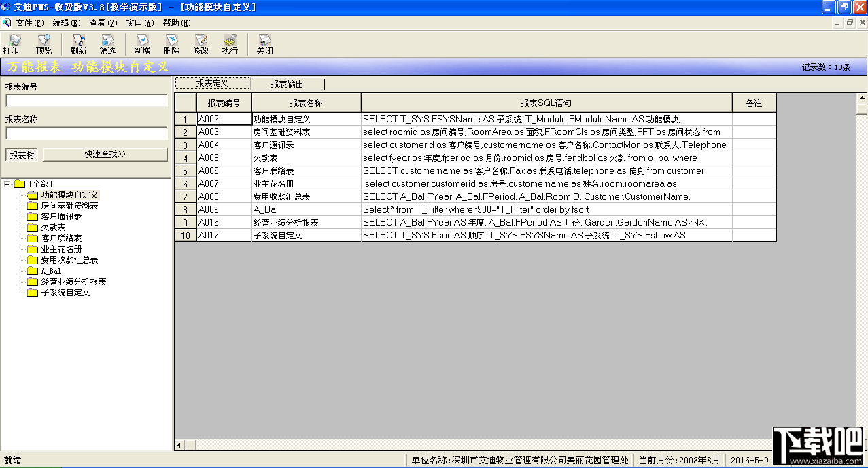Open the 筛选 filter tool
Viewport: 868px width, 468px height.
(108, 45)
